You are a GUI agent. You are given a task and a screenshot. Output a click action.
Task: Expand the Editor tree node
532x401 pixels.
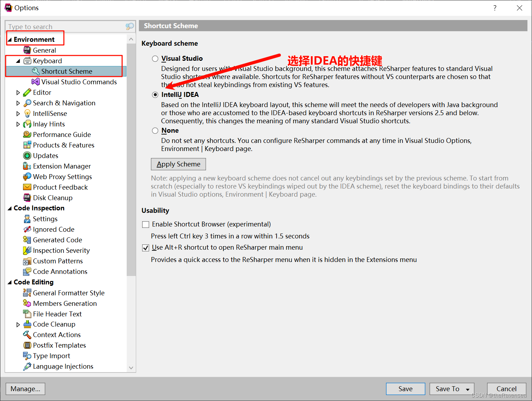(18, 92)
